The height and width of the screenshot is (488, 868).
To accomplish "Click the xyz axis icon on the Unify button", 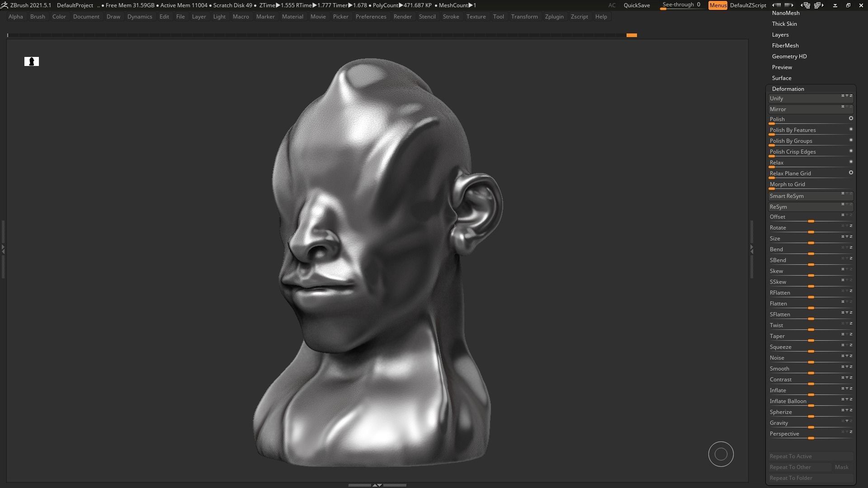I will tap(847, 96).
